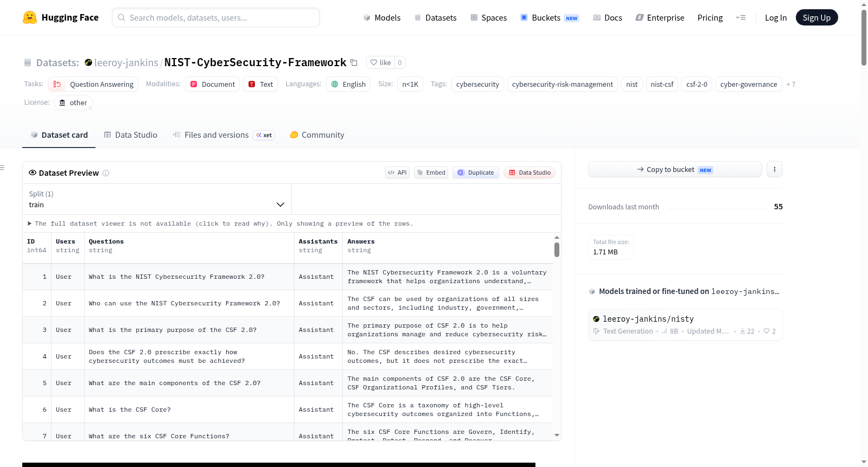Image resolution: width=868 pixels, height=467 pixels.
Task: Open Enterprise in top navigation
Action: click(660, 17)
